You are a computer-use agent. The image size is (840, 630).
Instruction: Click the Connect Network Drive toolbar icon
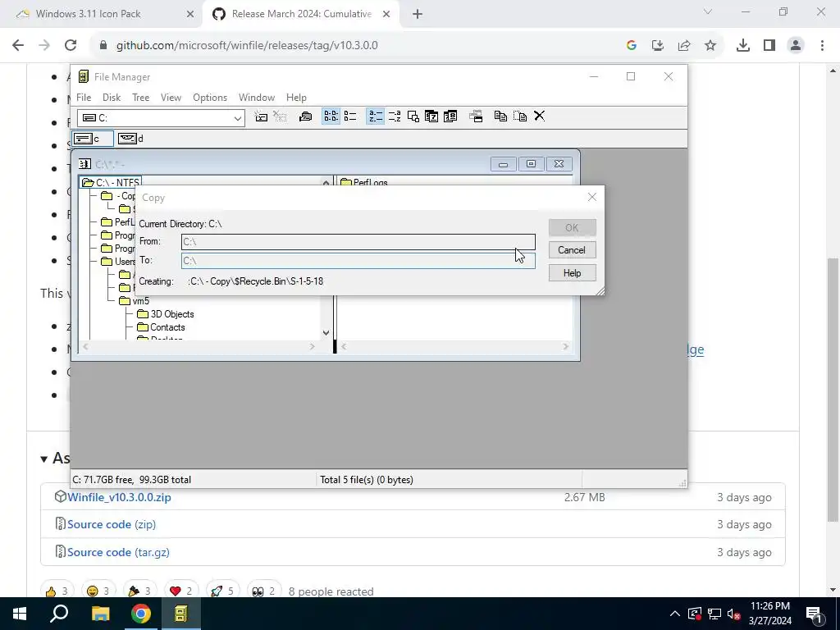point(261,116)
